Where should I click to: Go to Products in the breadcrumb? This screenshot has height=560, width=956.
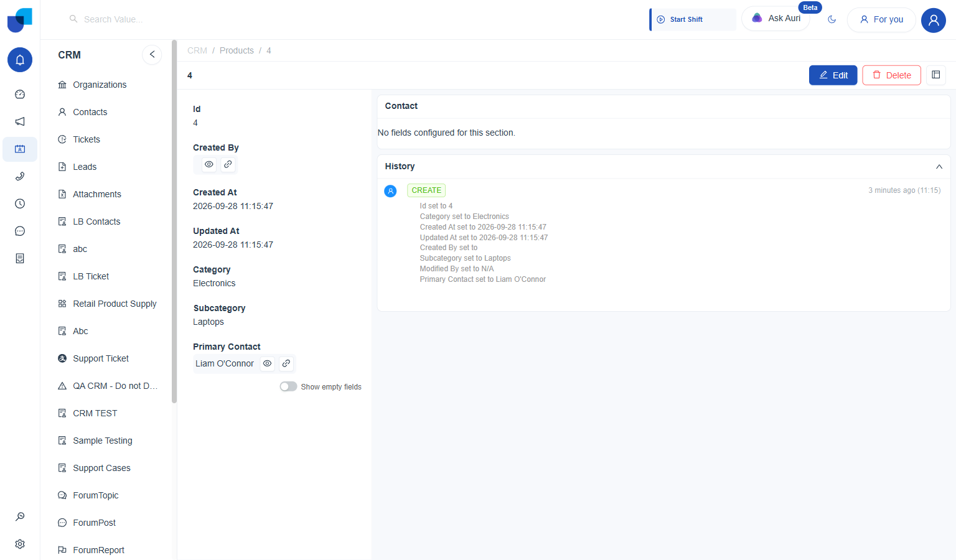[237, 50]
